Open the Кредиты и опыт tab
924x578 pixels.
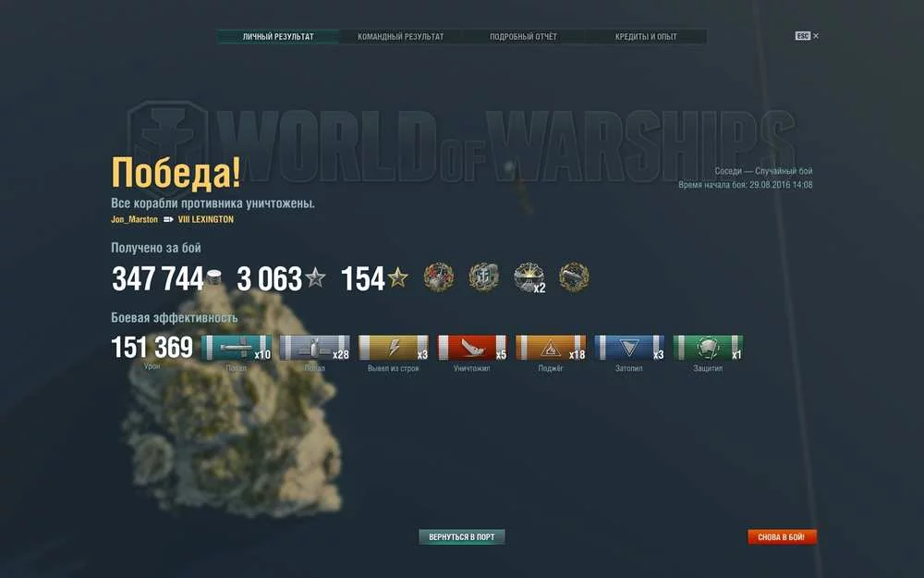(646, 37)
